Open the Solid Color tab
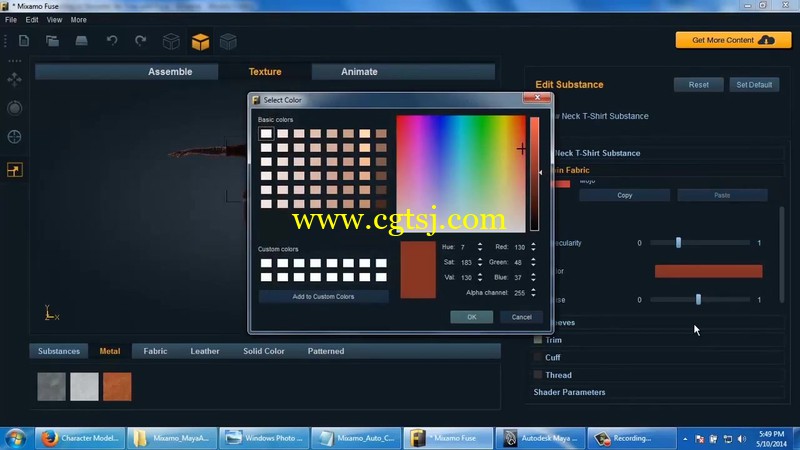 pos(263,351)
